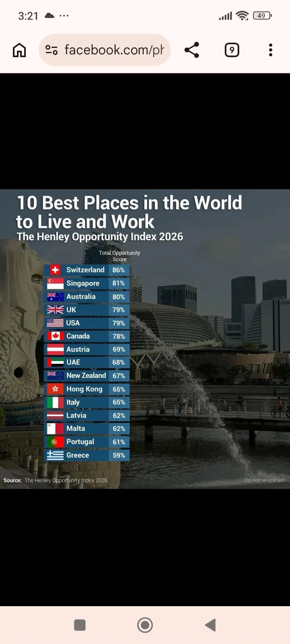
Task: Tap the Portuguese flag icon
Action: (55, 442)
